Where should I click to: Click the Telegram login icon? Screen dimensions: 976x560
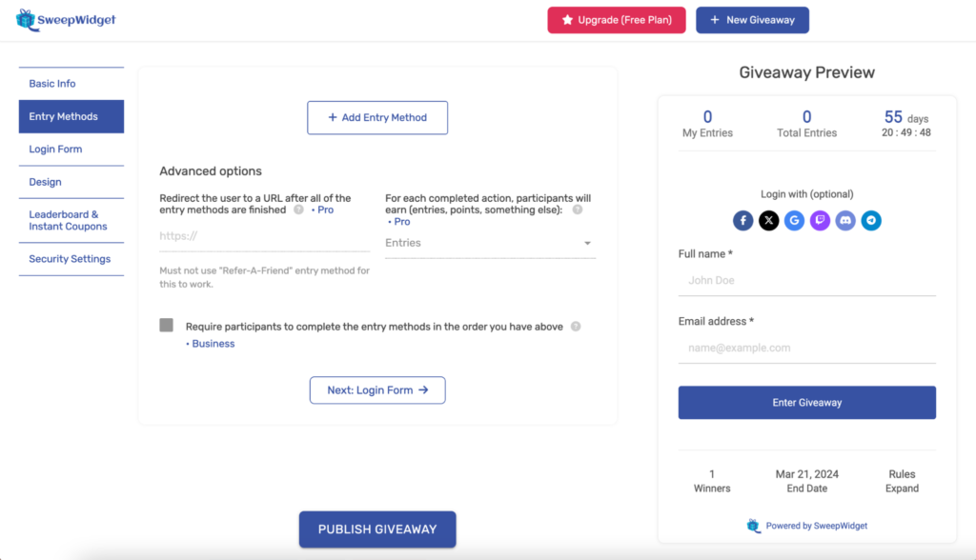coord(871,220)
